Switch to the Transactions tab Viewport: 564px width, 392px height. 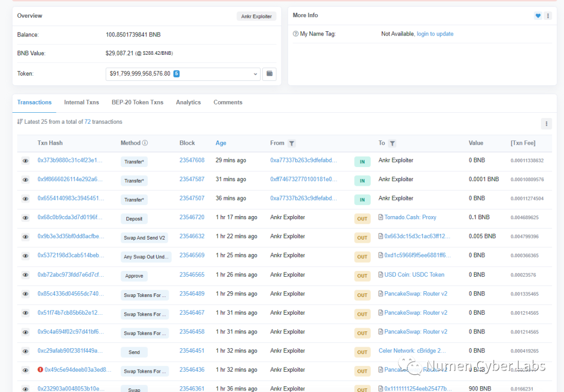pyautogui.click(x=34, y=102)
